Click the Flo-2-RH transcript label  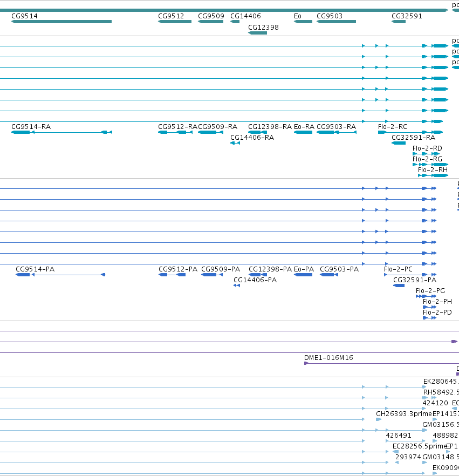pyautogui.click(x=433, y=170)
